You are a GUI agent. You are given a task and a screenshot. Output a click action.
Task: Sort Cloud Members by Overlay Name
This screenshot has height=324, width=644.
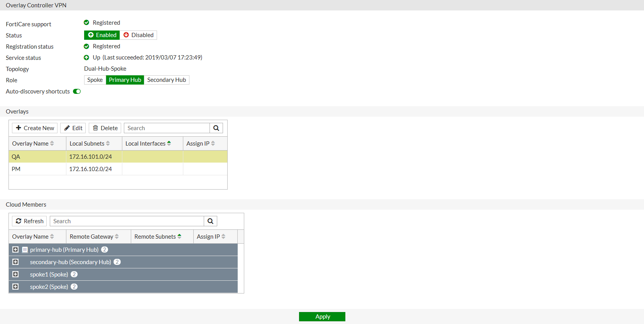click(x=52, y=236)
